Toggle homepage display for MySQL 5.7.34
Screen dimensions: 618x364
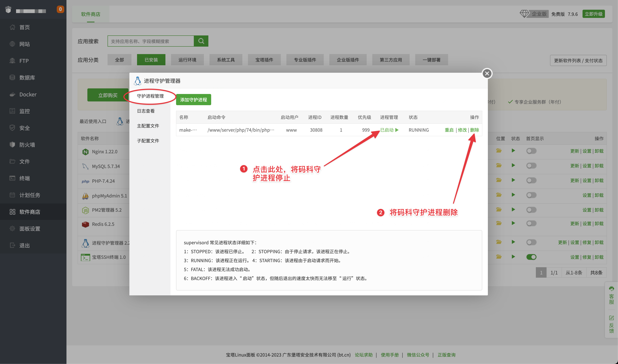(x=531, y=166)
